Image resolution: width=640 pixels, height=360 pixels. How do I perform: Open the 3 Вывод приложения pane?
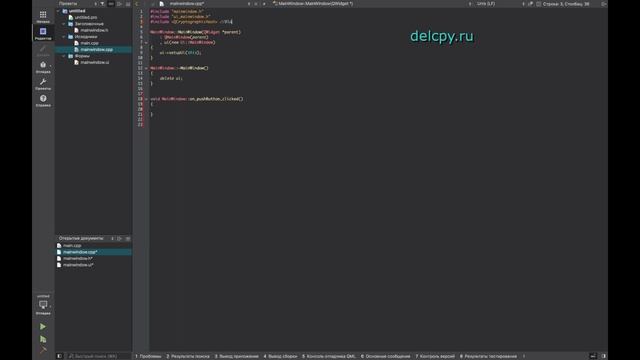point(237,356)
